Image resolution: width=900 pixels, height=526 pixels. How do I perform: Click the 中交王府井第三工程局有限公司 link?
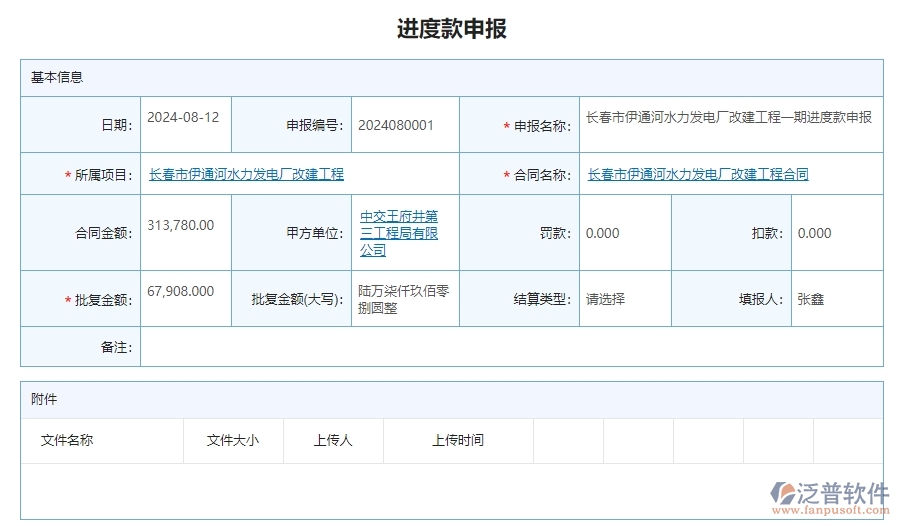399,233
